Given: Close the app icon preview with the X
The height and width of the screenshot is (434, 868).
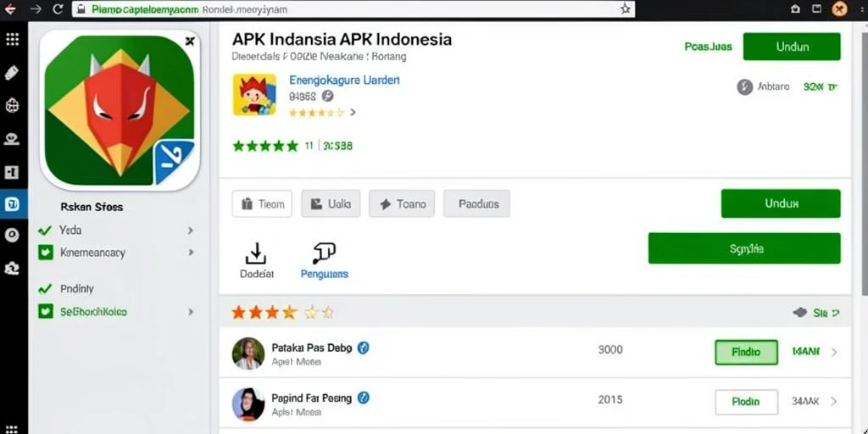Looking at the screenshot, I should (x=190, y=41).
